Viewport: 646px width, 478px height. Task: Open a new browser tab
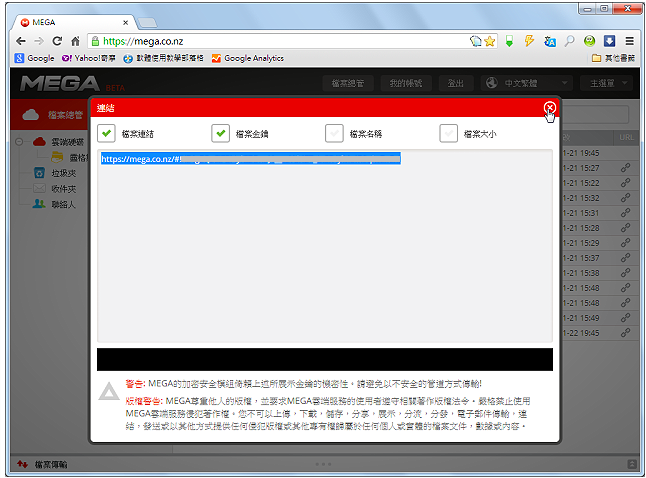(x=147, y=23)
